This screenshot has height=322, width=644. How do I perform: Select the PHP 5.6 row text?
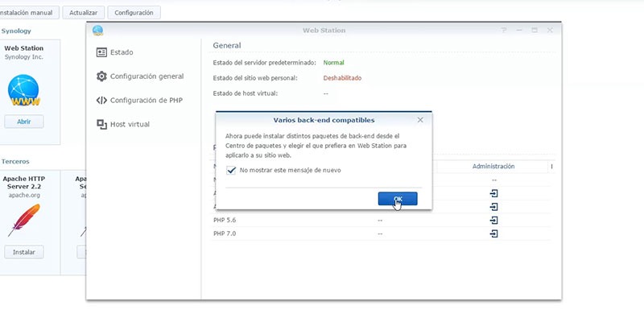(225, 220)
